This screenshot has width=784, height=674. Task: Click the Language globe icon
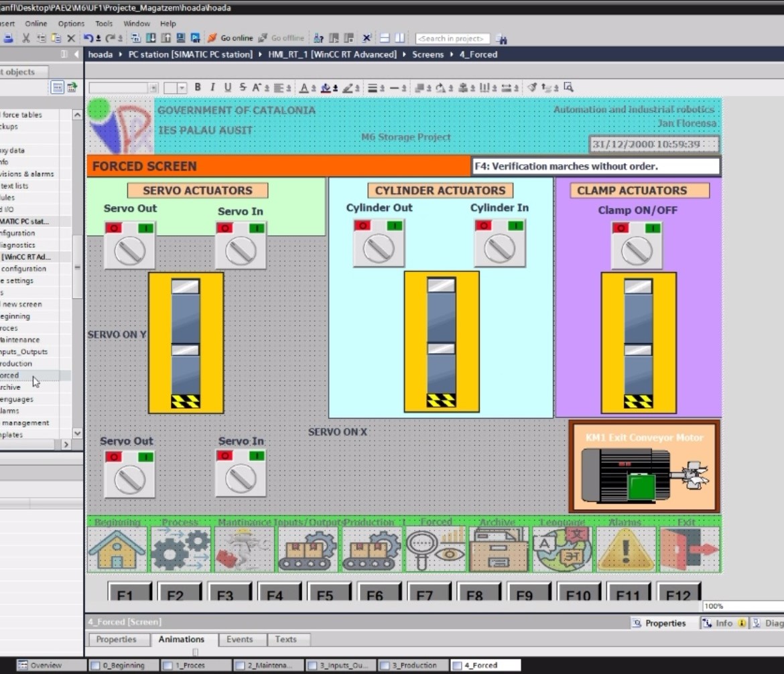click(x=562, y=549)
